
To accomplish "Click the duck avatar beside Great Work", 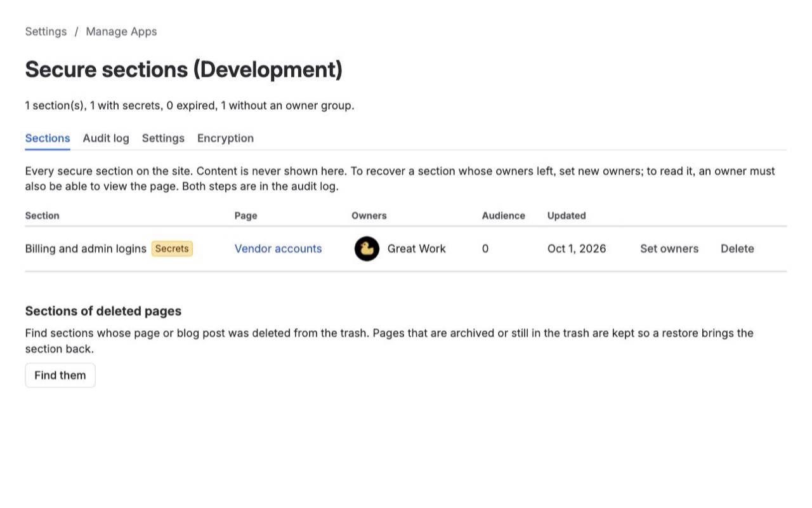I will 367,249.
